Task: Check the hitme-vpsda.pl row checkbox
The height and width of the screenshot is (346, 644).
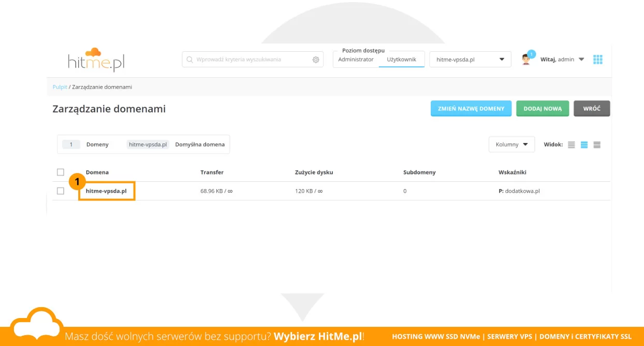Action: (x=61, y=191)
